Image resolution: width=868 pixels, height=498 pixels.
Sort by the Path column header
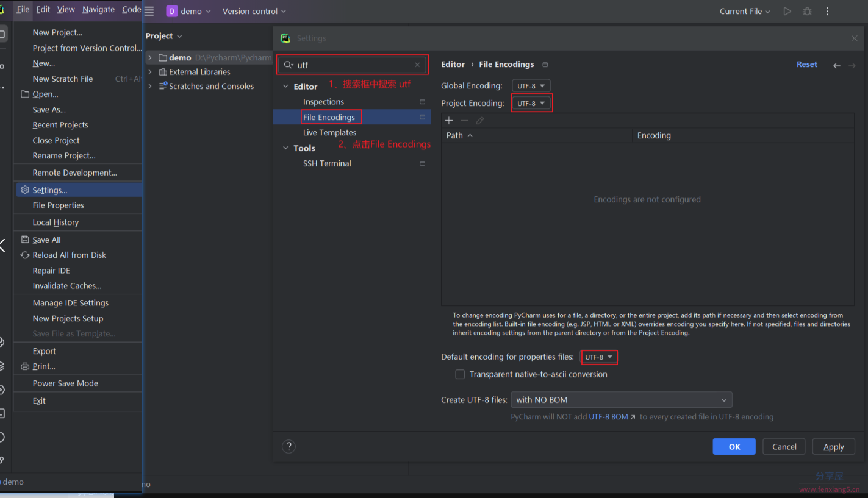pyautogui.click(x=537, y=136)
